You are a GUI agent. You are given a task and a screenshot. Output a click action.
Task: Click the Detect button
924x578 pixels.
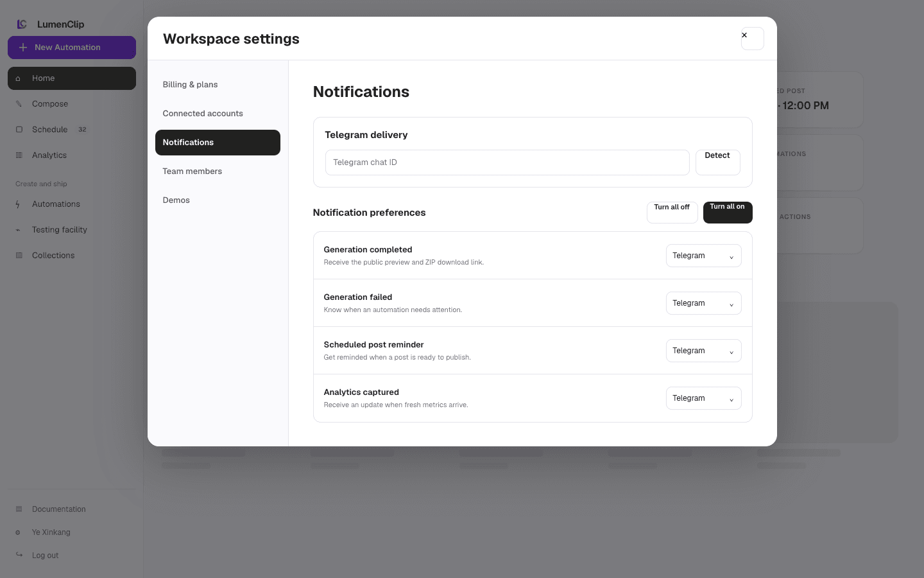[717, 162]
